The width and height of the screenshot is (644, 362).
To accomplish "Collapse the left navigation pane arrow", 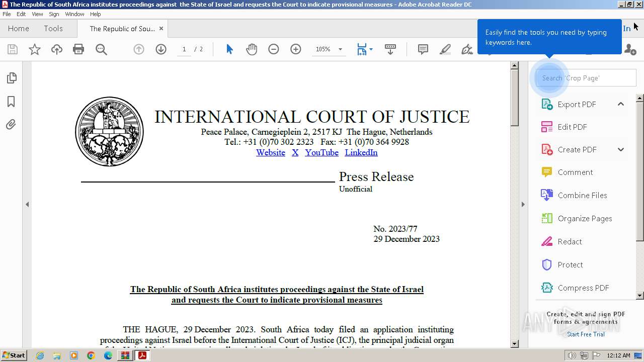I will (27, 204).
